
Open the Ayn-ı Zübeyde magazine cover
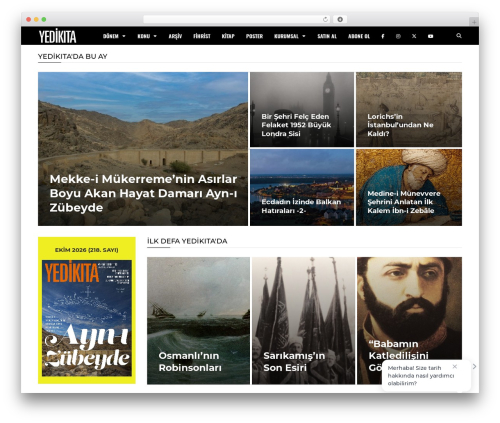[x=87, y=318]
